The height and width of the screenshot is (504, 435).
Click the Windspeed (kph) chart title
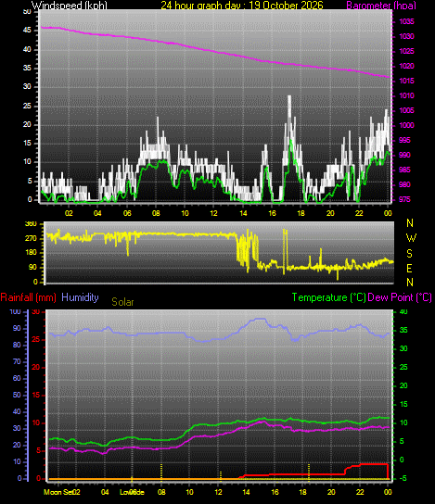pyautogui.click(x=70, y=6)
